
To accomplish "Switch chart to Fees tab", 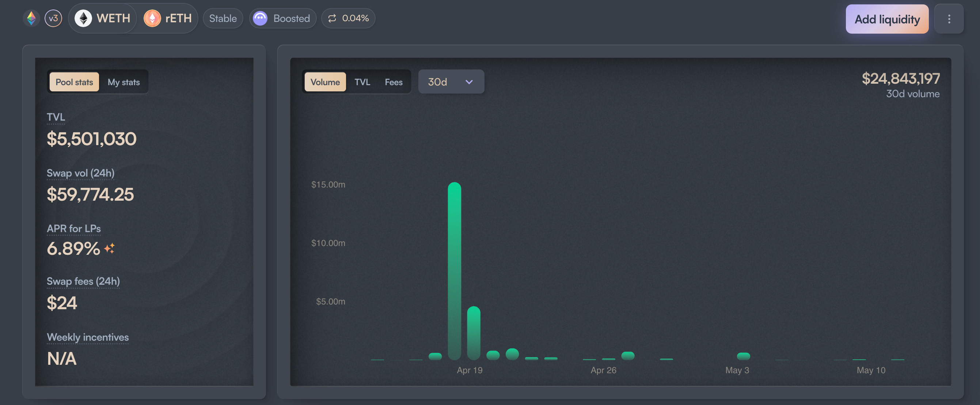I will point(394,82).
